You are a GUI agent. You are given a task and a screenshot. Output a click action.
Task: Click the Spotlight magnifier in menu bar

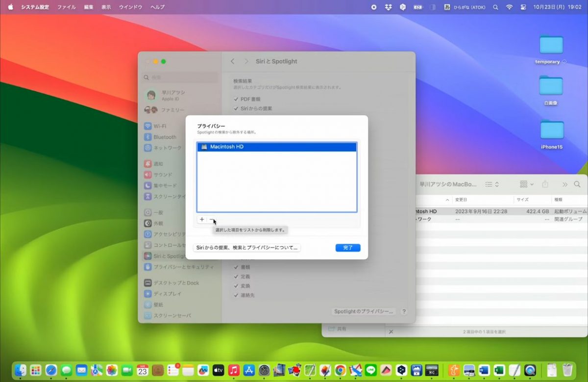pos(495,7)
